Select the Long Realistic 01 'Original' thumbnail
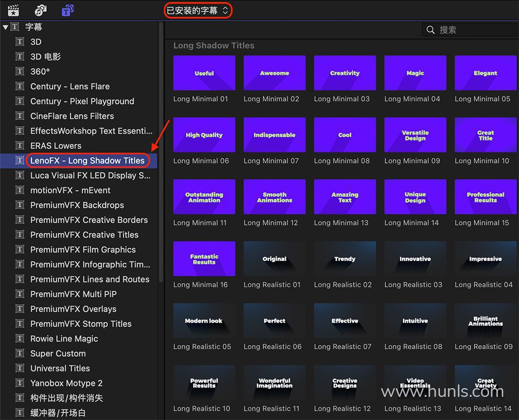Viewport: 519px width, 420px height. tap(274, 259)
